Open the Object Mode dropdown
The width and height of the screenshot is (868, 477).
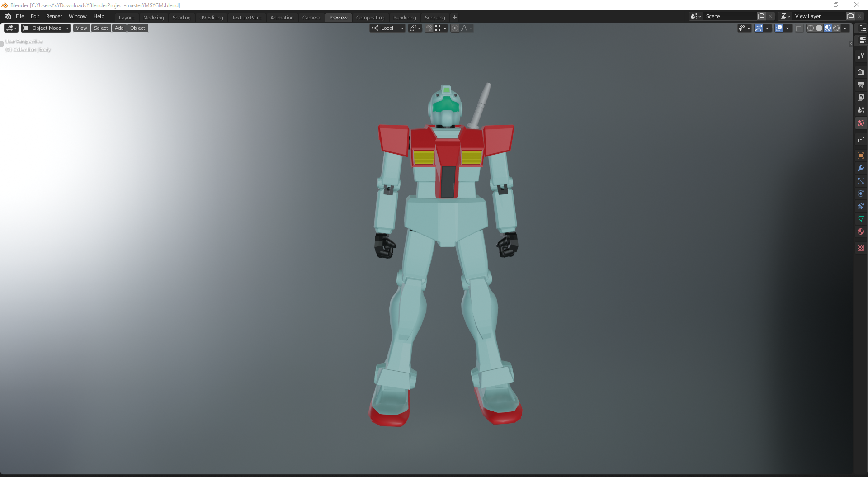point(46,28)
